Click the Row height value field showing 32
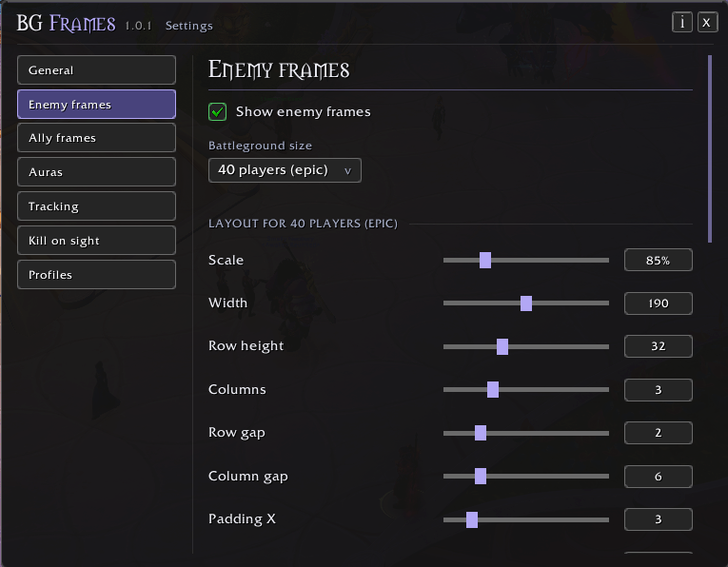This screenshot has height=567, width=728. [x=659, y=346]
